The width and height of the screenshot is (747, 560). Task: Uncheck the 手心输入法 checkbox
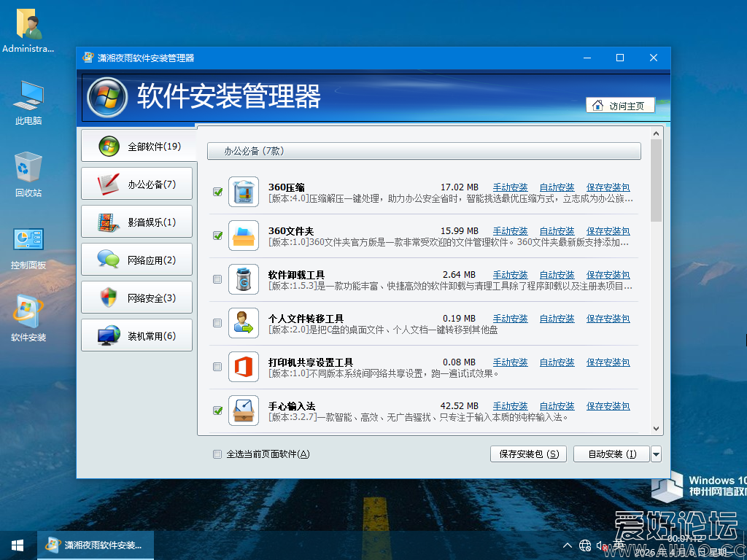point(217,411)
